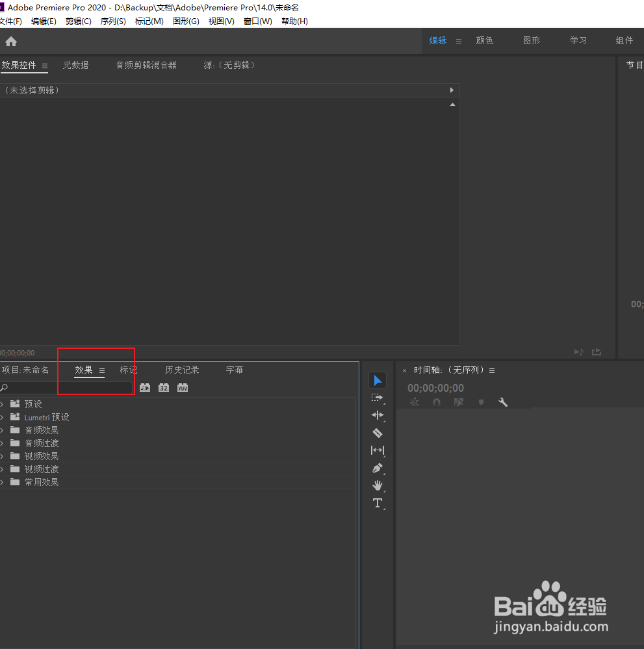This screenshot has height=649, width=644.
Task: Open the 视图(V) menu
Action: coord(221,21)
